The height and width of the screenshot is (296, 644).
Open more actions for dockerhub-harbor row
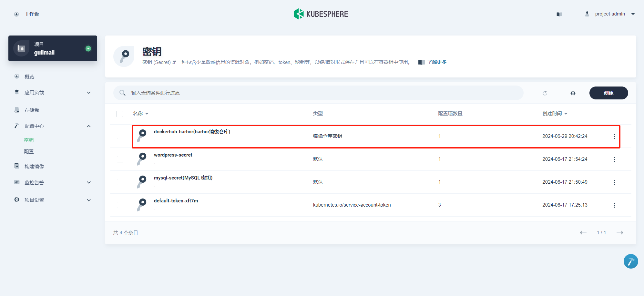pos(614,136)
